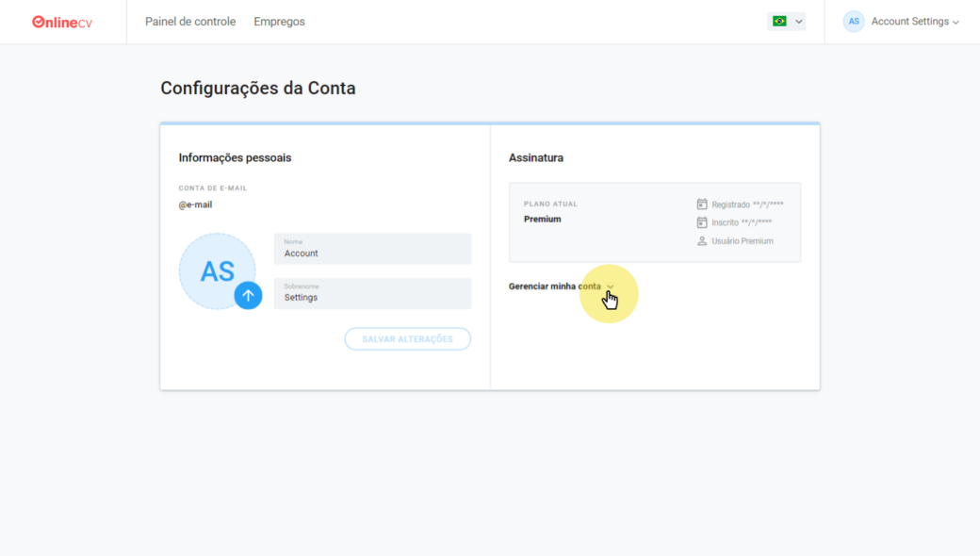Viewport: 980px width, 556px height.
Task: Open the language chevron next to flag
Action: tap(799, 22)
